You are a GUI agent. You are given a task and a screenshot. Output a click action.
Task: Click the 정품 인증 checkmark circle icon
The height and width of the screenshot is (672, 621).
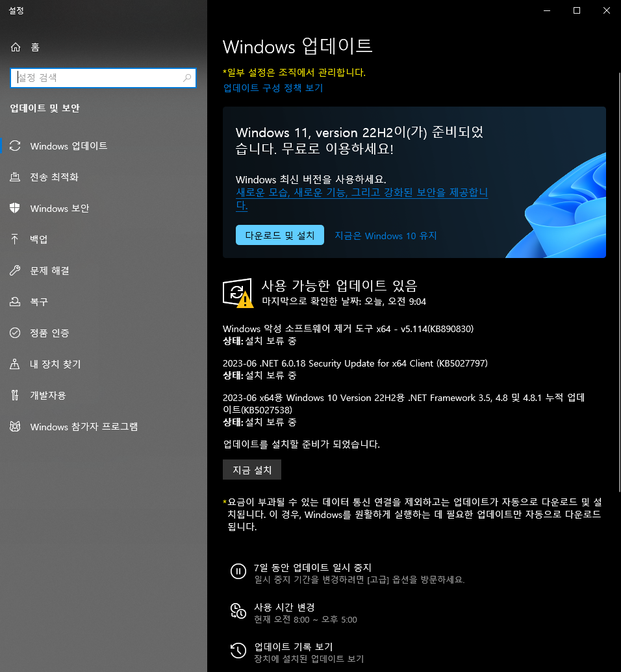click(15, 333)
